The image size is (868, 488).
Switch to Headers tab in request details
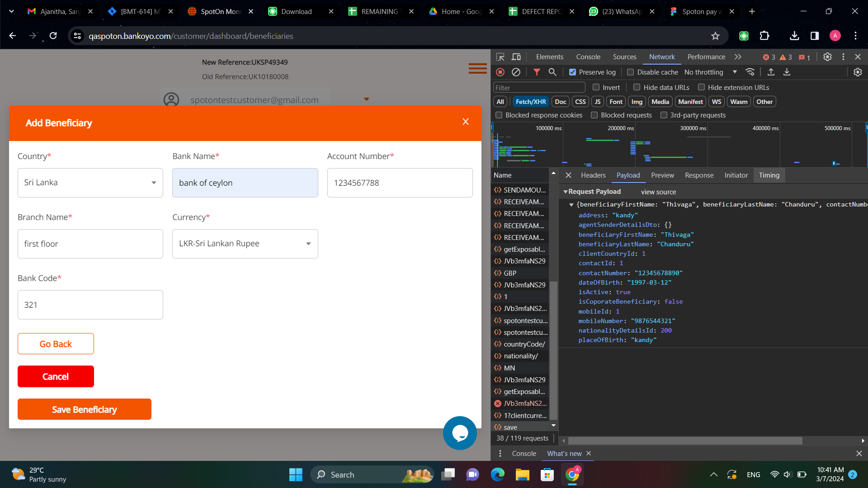(593, 175)
